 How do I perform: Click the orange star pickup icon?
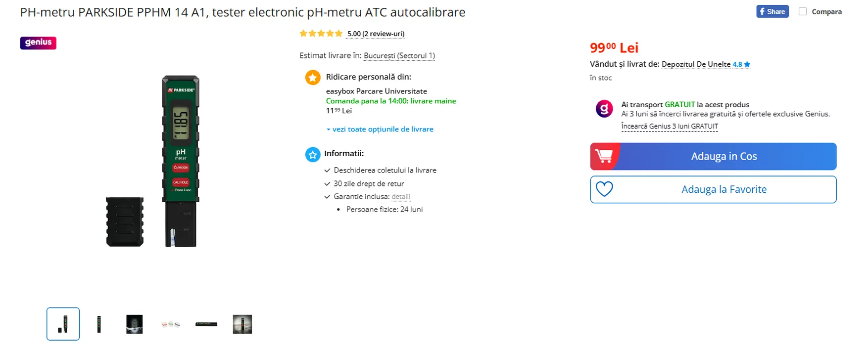313,78
